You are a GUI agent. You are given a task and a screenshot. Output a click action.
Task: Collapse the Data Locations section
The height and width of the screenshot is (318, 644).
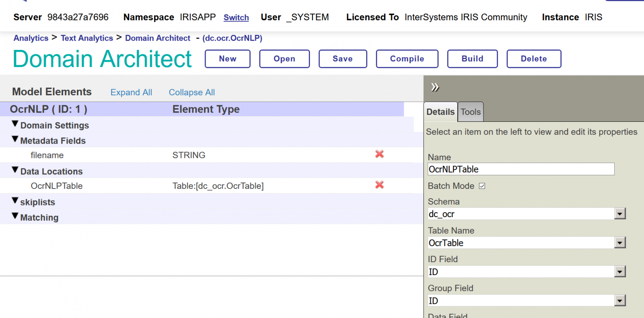pyautogui.click(x=15, y=170)
